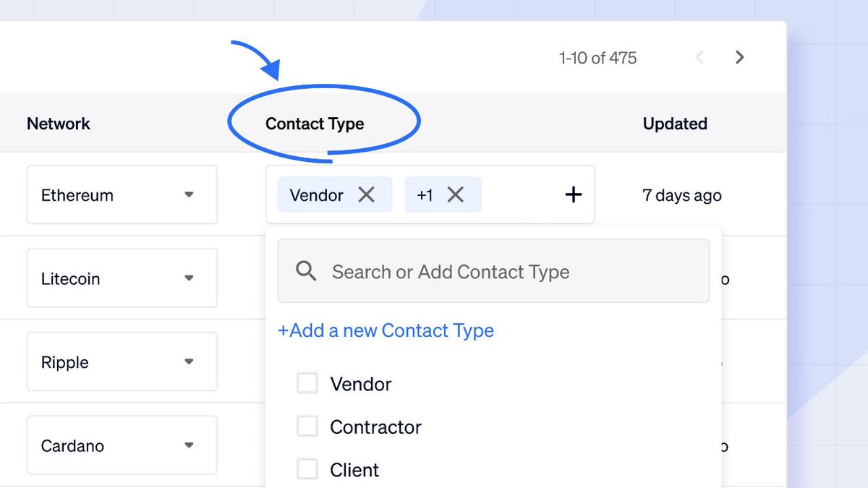Viewport: 868px width, 488px height.
Task: Open the Litecoin network dropdown
Action: tap(122, 278)
